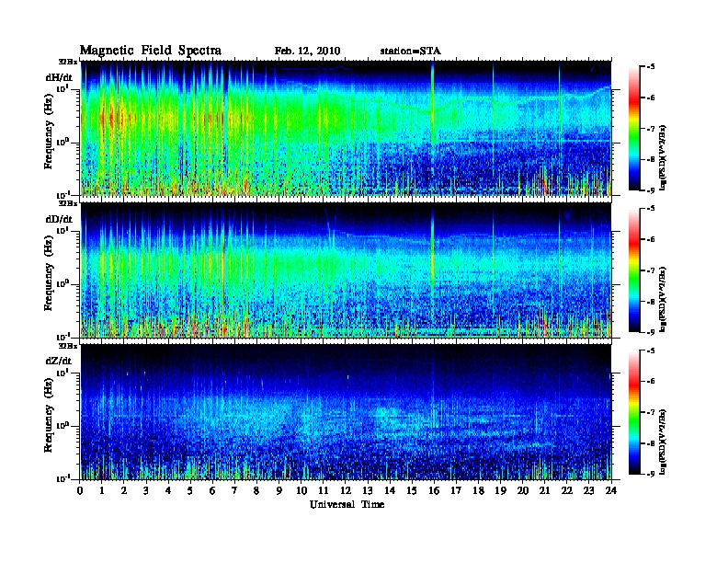Click the -8 tick on the dD/dt color scale

click(x=651, y=302)
